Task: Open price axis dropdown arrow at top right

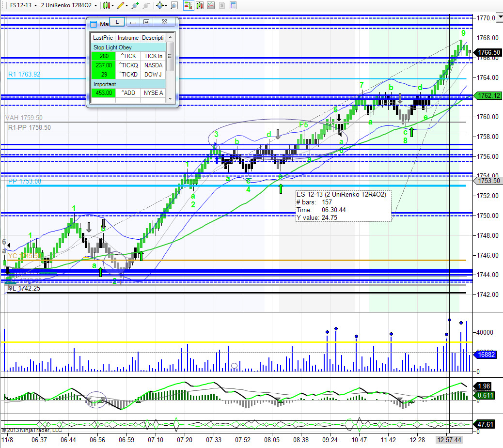Action: coord(500,16)
